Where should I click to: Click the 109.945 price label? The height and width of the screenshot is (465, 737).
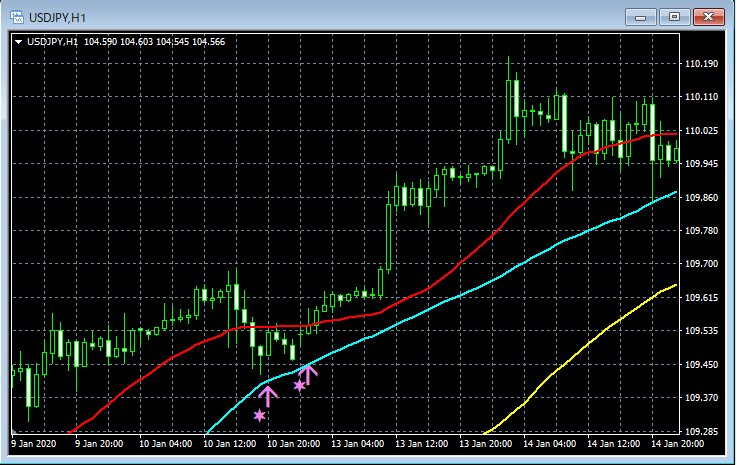tap(701, 163)
